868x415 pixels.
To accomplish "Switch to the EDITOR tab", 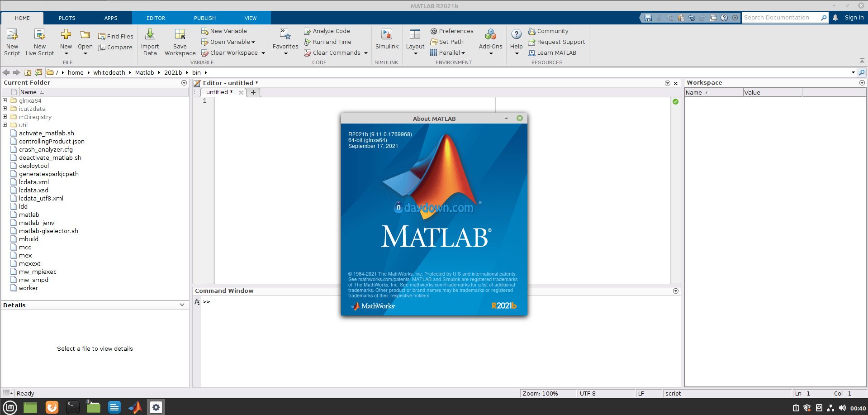I will coord(156,18).
